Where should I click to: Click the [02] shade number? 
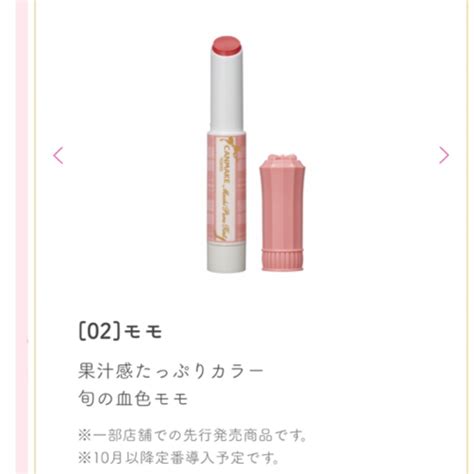pyautogui.click(x=99, y=332)
